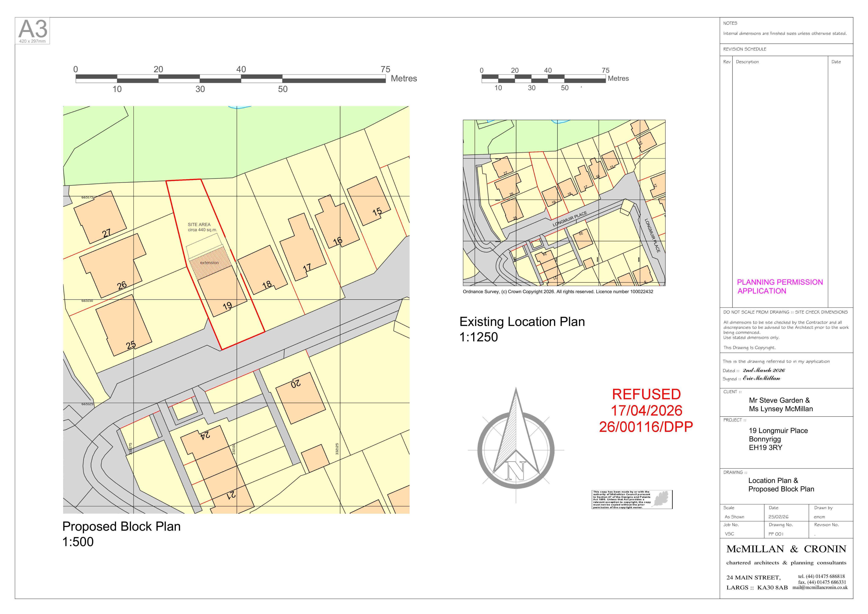This screenshot has width=868, height=614.
Task: Click the 'LONGMUIR PLACE' label along the diagonal road
Action: tap(570, 219)
